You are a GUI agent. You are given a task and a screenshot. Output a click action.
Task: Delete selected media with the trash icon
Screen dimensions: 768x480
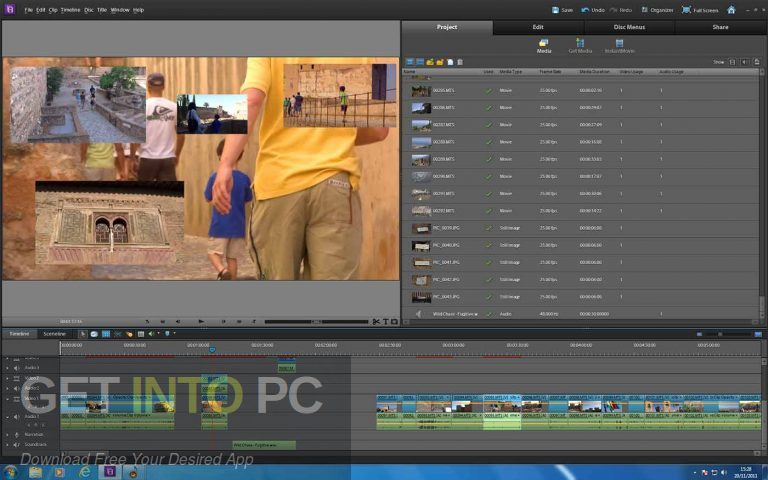click(x=460, y=62)
